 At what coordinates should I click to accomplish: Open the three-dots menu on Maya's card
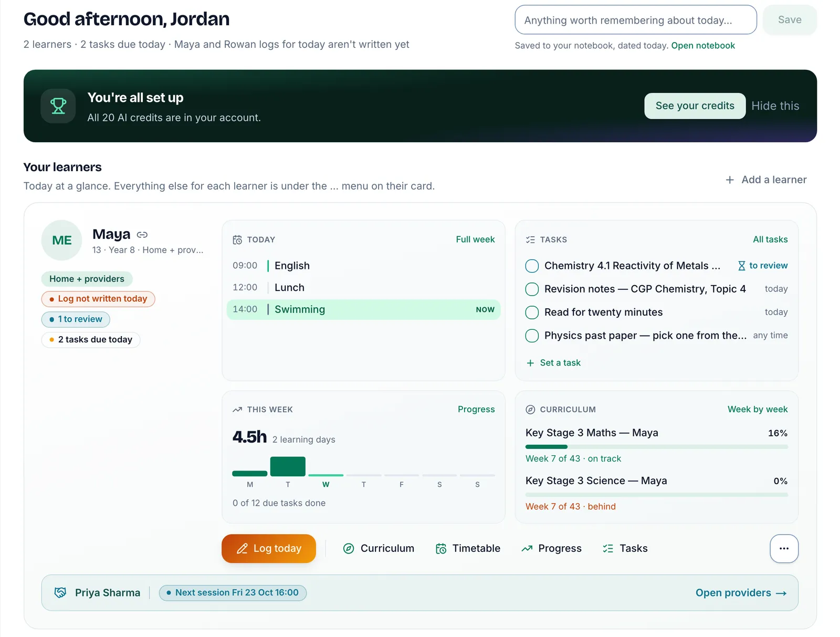pos(784,548)
